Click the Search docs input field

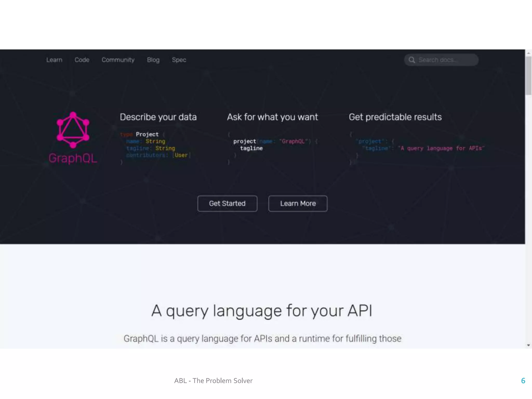coord(441,60)
